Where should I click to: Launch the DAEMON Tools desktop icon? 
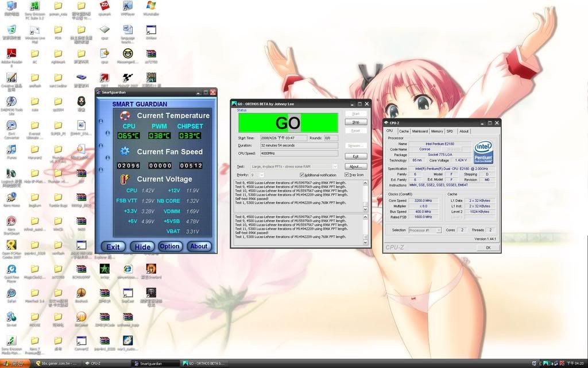click(x=11, y=102)
